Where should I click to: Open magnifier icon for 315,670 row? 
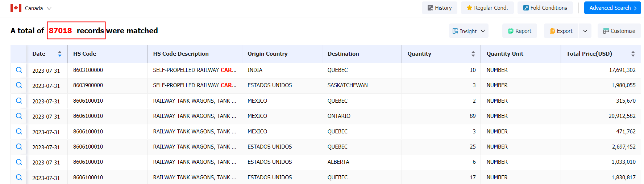click(19, 100)
